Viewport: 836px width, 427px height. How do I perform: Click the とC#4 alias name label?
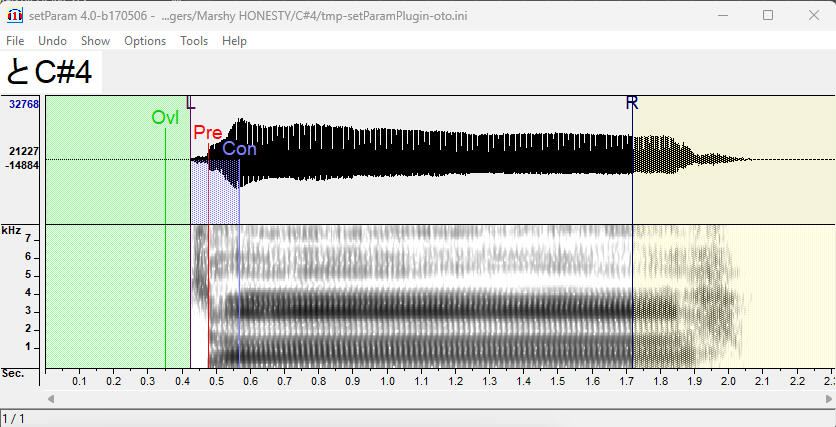[x=50, y=72]
